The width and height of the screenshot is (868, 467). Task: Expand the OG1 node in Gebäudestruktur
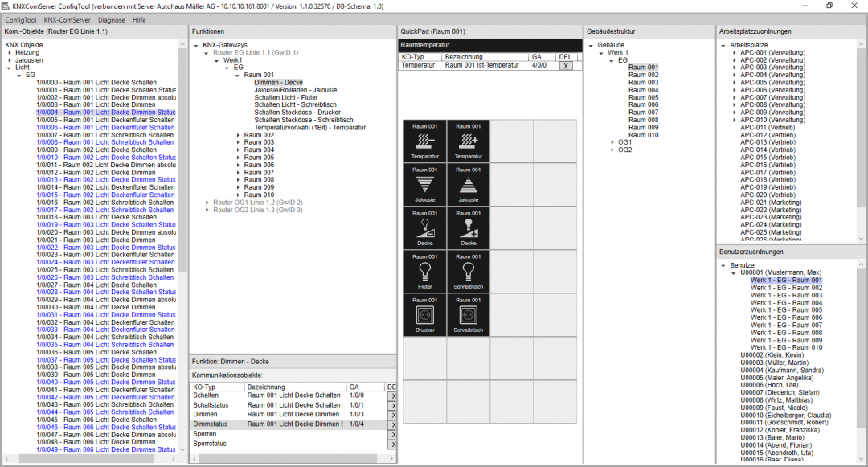pyautogui.click(x=611, y=142)
